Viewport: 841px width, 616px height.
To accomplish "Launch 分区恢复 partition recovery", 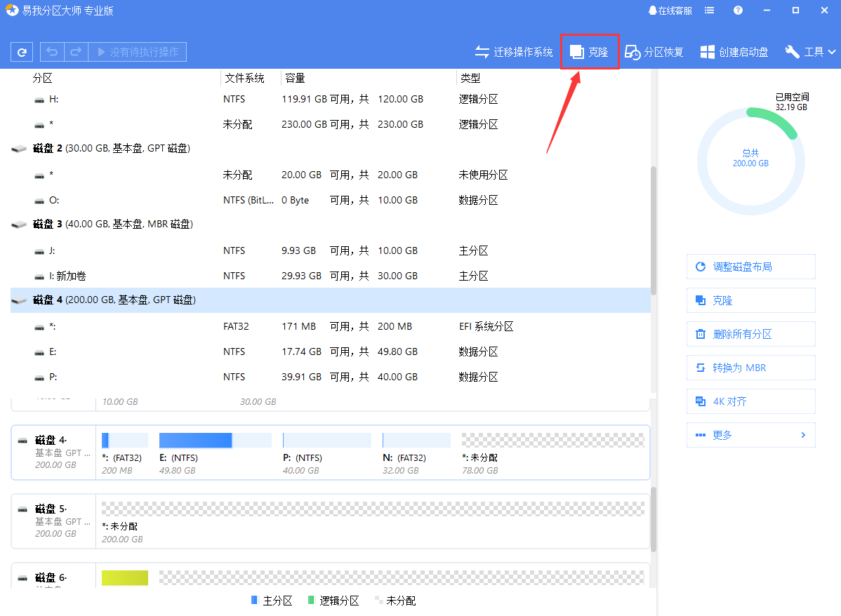I will (654, 51).
